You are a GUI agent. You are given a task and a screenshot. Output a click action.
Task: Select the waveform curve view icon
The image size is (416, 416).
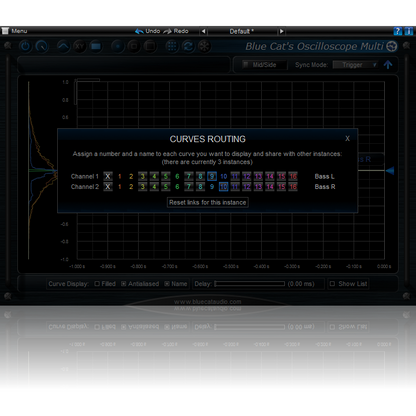tap(63, 46)
